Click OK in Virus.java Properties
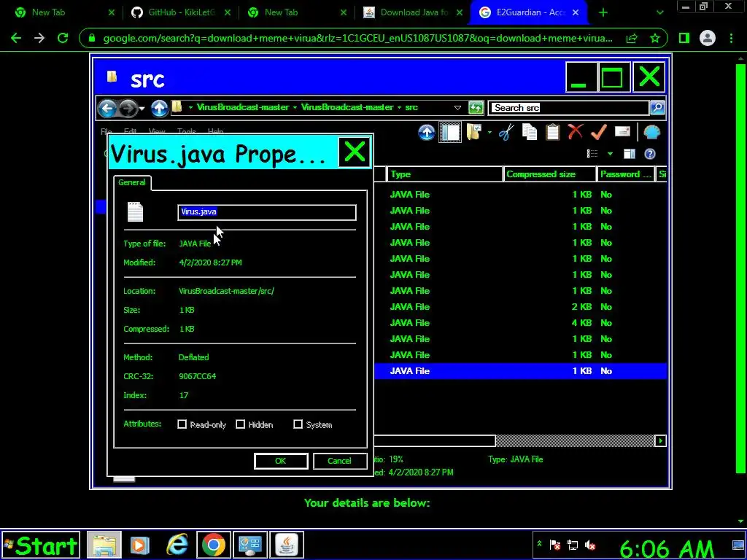The image size is (747, 560). click(x=281, y=461)
